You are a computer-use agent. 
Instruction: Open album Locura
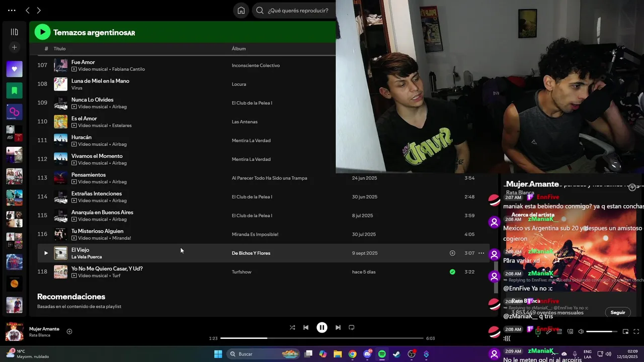239,84
